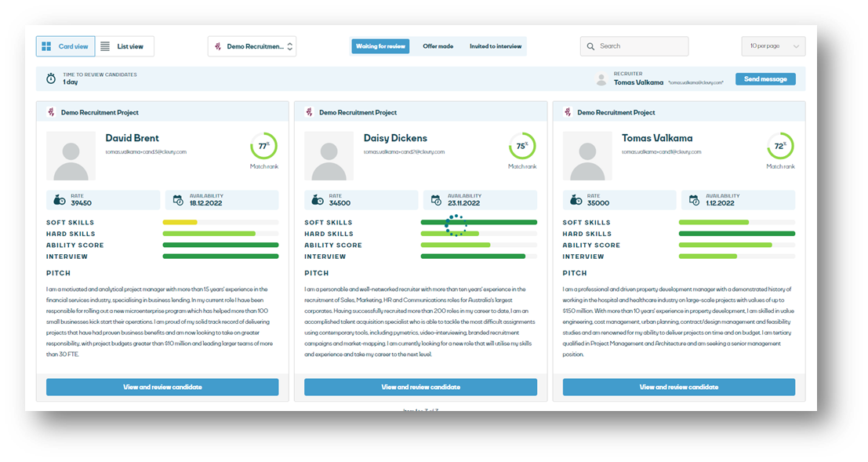Screen dimensions: 868x462
Task: Switch to List view
Action: coord(124,46)
